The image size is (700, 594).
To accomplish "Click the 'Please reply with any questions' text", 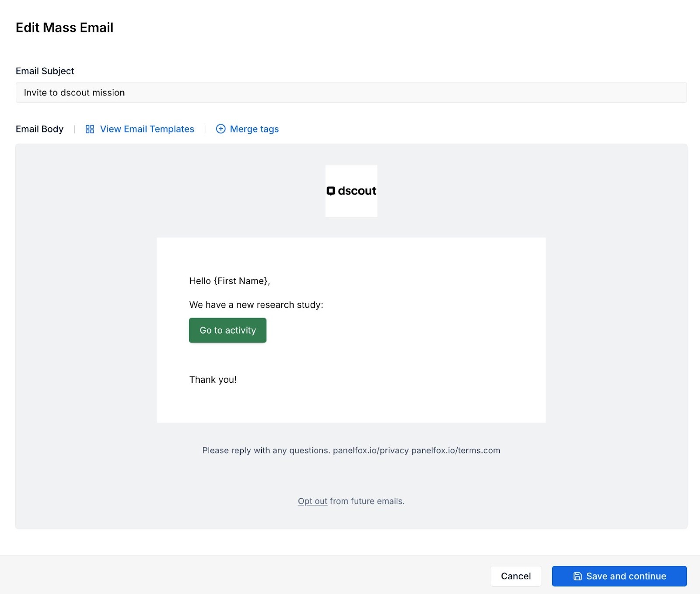I will [266, 451].
